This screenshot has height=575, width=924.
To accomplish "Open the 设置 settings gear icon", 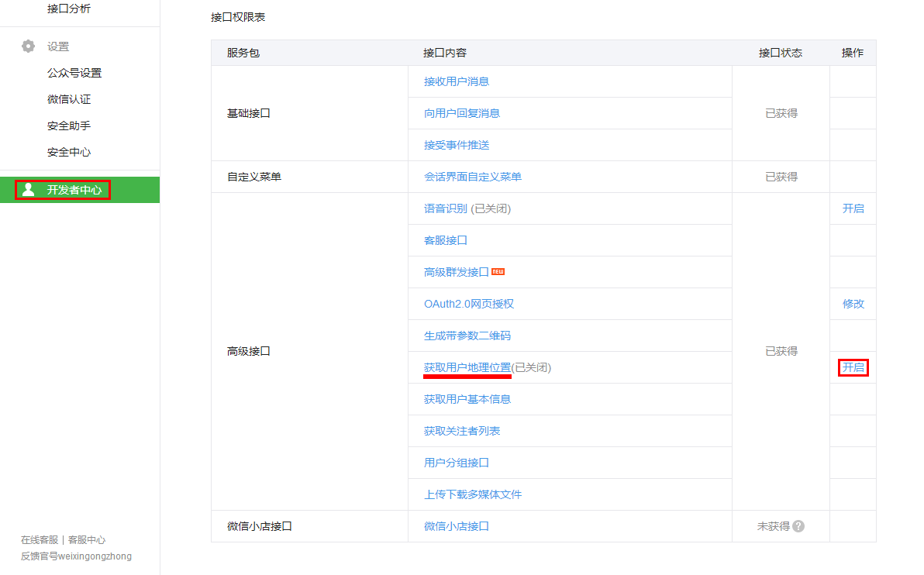I will [x=28, y=46].
